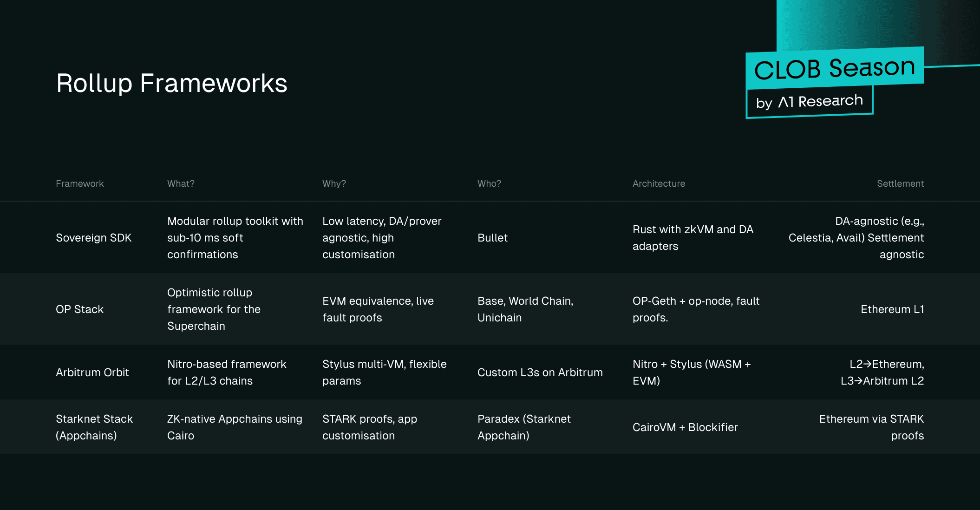
Task: Click the Rollup Frameworks title
Action: [172, 84]
